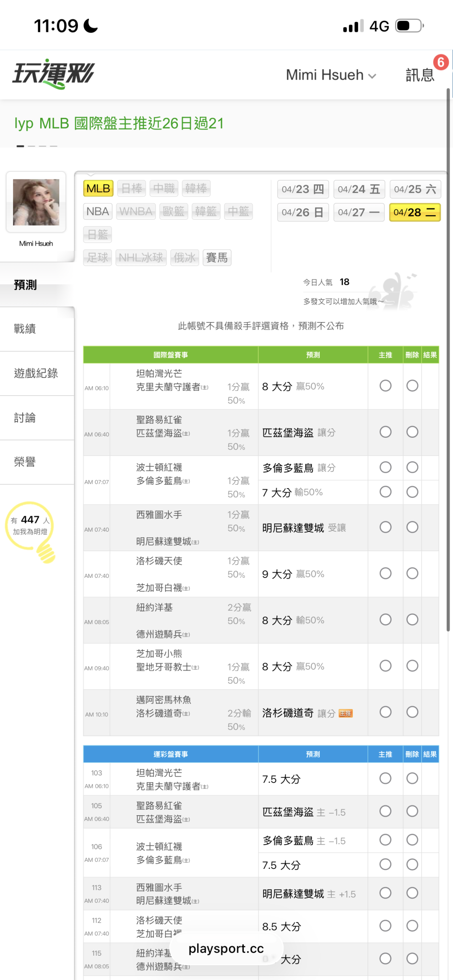Click the 玩運彩 logo
453x980 pixels.
pyautogui.click(x=54, y=74)
